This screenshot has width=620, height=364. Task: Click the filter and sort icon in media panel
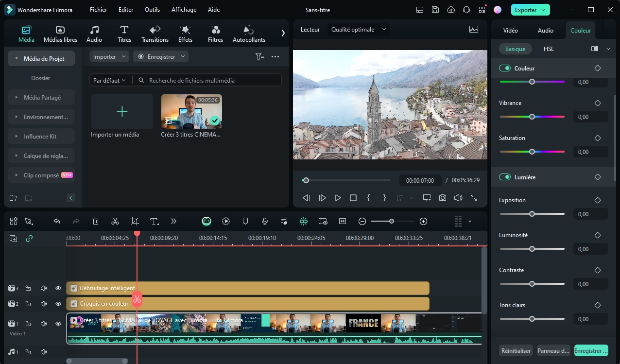pos(260,57)
